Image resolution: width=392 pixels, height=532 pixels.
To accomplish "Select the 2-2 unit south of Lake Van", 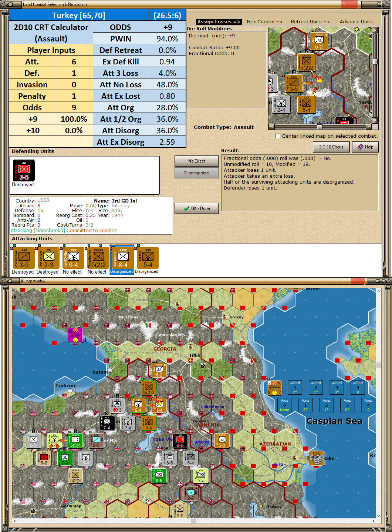I will pyautogui.click(x=190, y=493).
